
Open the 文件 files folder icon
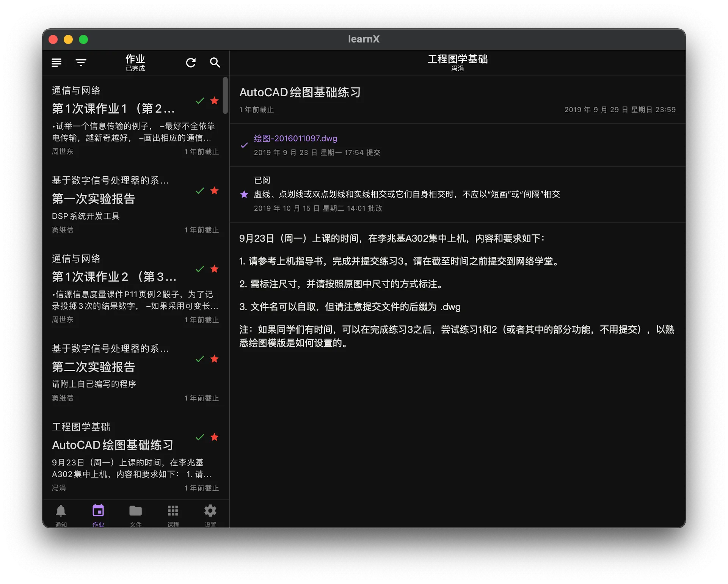point(135,511)
